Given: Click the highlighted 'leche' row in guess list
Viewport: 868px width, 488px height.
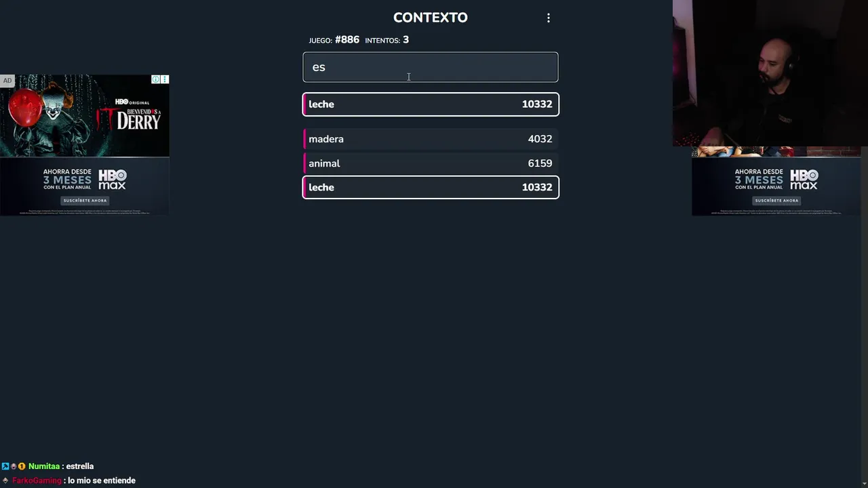Looking at the screenshot, I should (431, 188).
